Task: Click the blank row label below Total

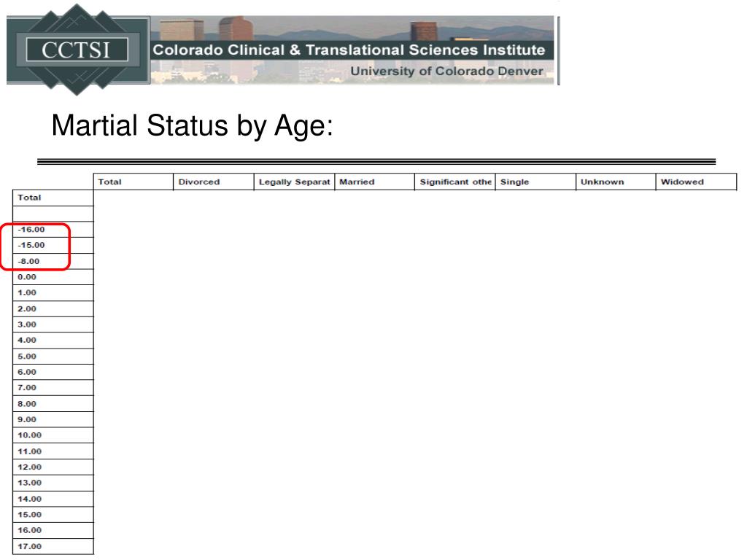Action: pyautogui.click(x=53, y=214)
